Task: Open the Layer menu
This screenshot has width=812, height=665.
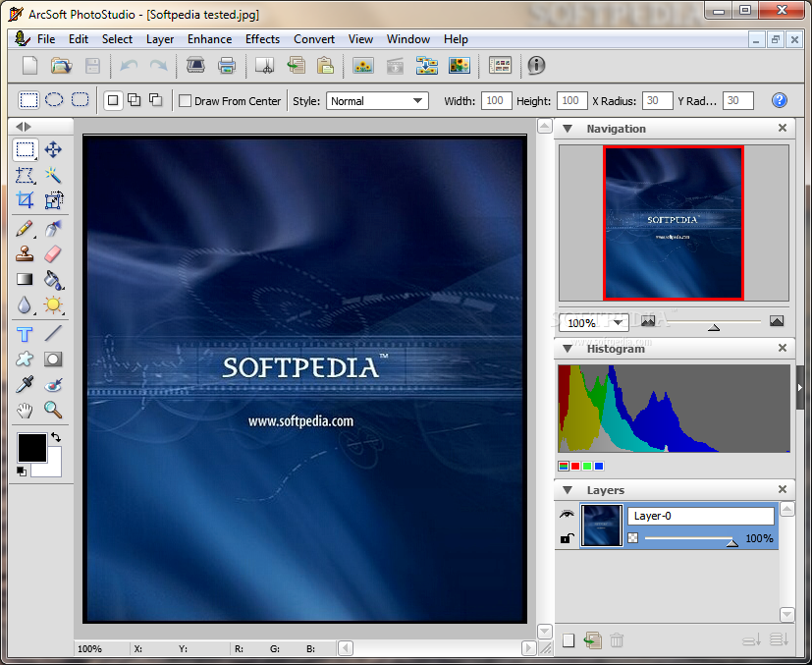Action: [160, 39]
